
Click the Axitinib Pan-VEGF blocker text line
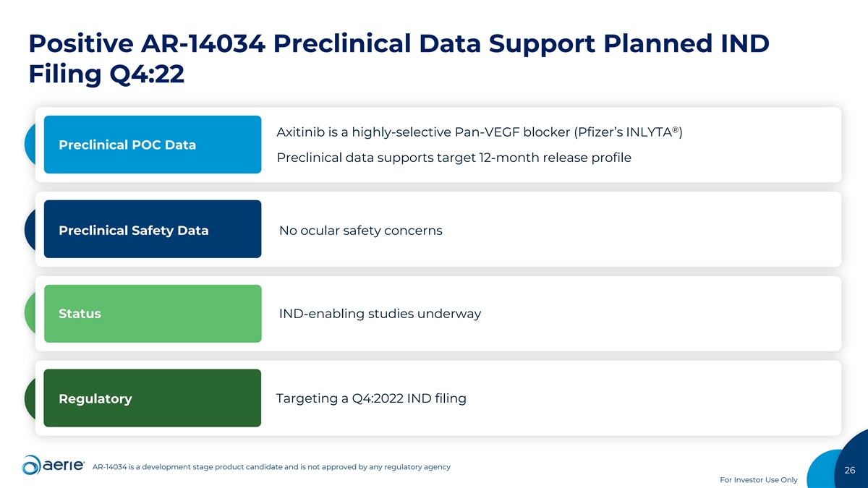(480, 133)
